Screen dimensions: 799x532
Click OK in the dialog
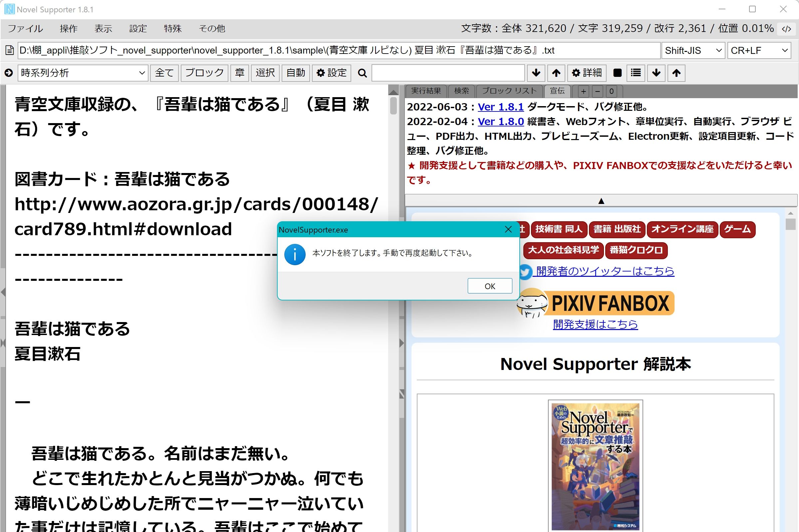pyautogui.click(x=490, y=286)
